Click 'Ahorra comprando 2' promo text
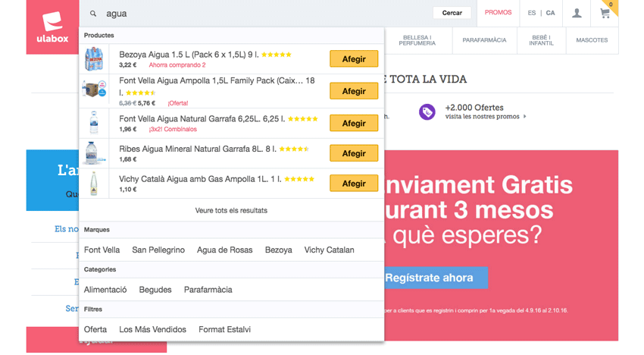The image size is (644, 355). click(x=177, y=65)
